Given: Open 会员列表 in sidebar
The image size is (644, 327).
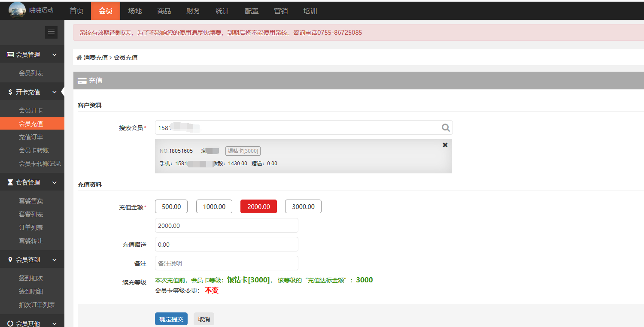Looking at the screenshot, I should (x=31, y=73).
